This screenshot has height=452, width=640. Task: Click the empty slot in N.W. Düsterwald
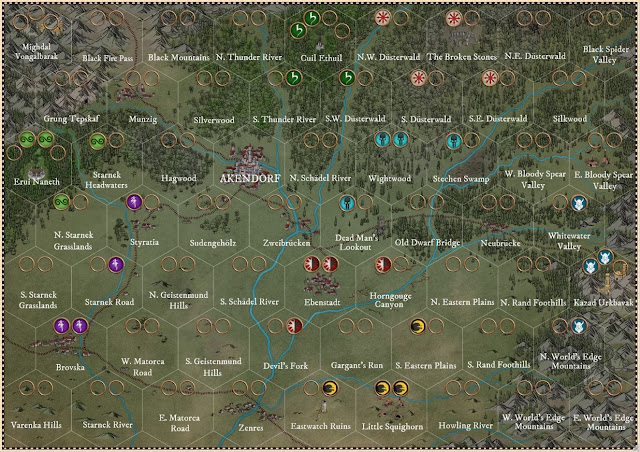(x=401, y=18)
